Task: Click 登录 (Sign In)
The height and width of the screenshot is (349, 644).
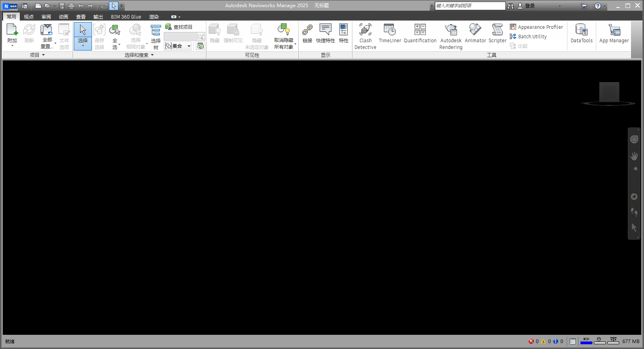Action: [526, 6]
